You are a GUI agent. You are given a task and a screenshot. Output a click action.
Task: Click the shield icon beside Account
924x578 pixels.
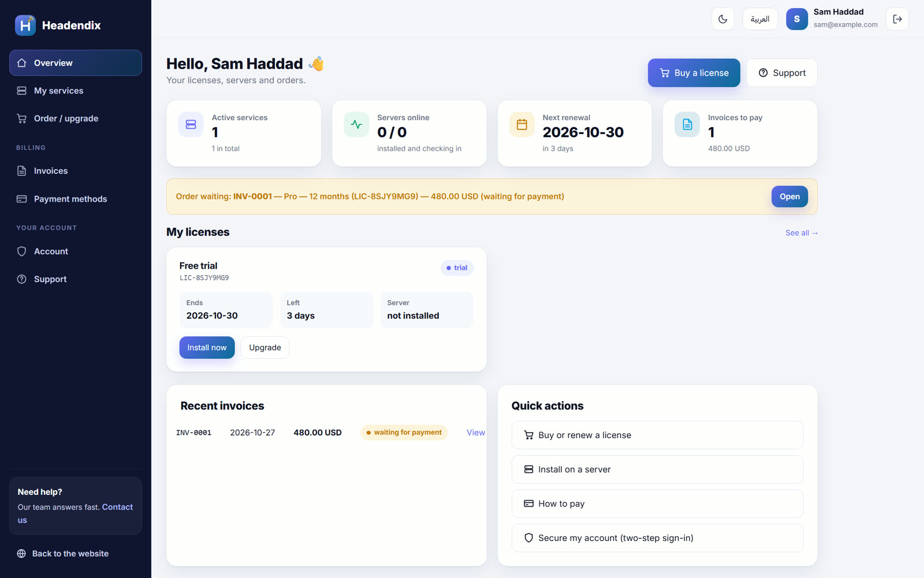pos(22,251)
